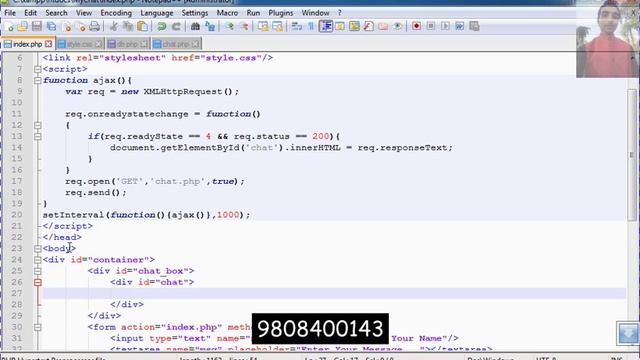
Task: Paste from clipboard toolbar icon
Action: [x=142, y=27]
